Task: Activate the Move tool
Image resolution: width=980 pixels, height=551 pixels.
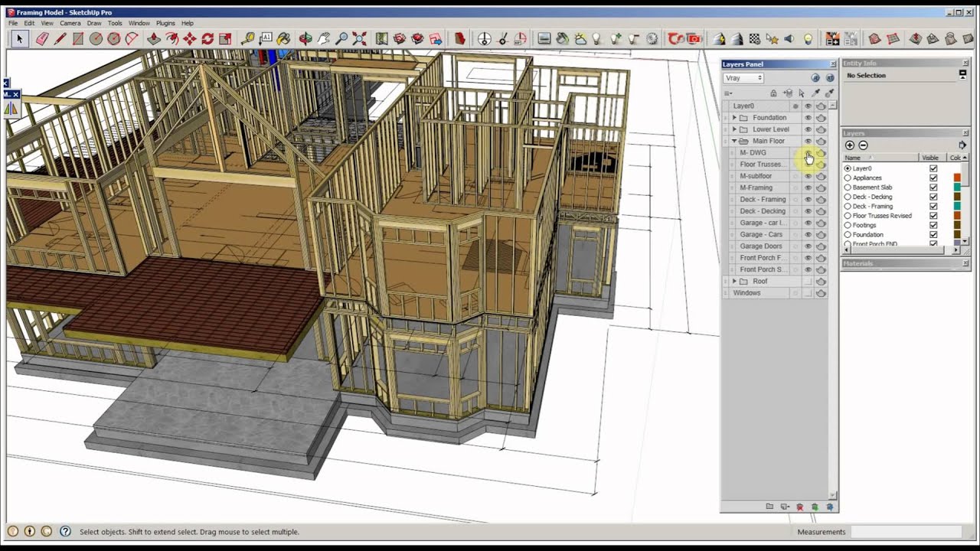Action: click(189, 39)
